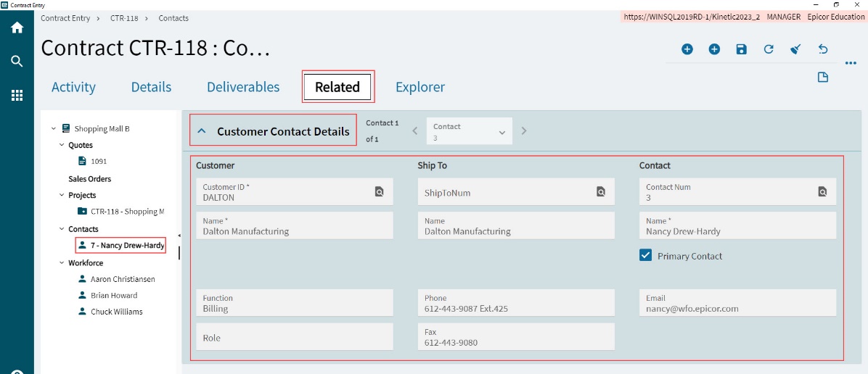Open the apps grid menu icon

pyautogui.click(x=17, y=95)
